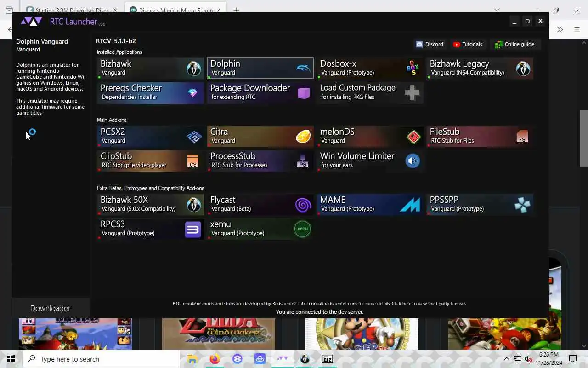Click the browser page vertical scrollbar
588x368 pixels.
pos(584,139)
